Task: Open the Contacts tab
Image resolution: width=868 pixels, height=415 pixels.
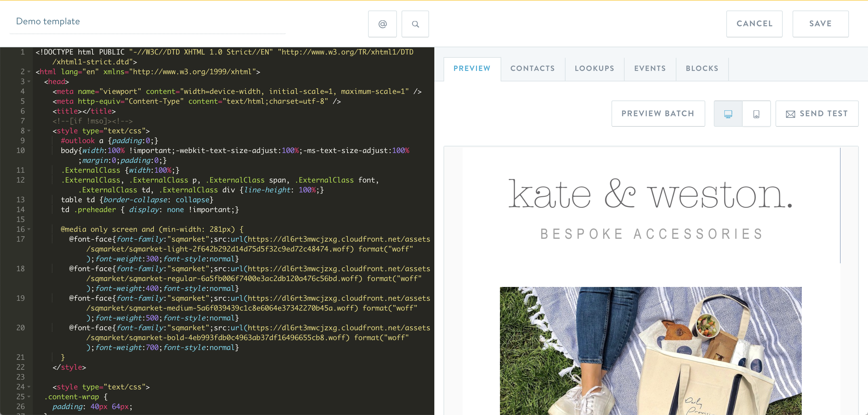Action: point(532,68)
